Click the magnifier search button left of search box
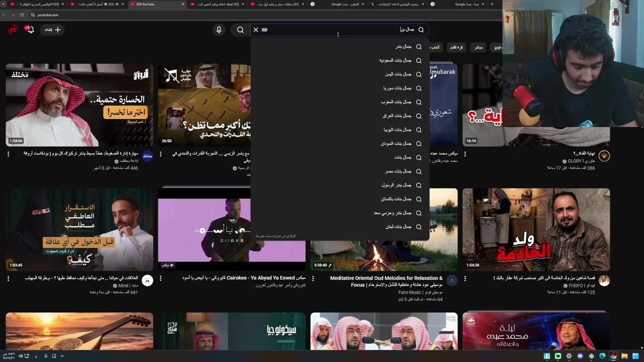Viewport: 644px width, 362px height. (x=240, y=30)
